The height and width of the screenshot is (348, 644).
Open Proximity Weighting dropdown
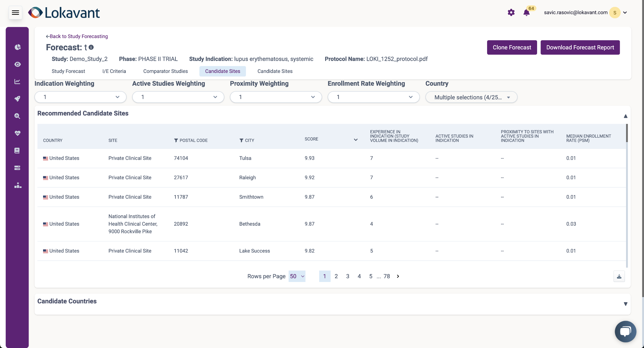pyautogui.click(x=276, y=97)
